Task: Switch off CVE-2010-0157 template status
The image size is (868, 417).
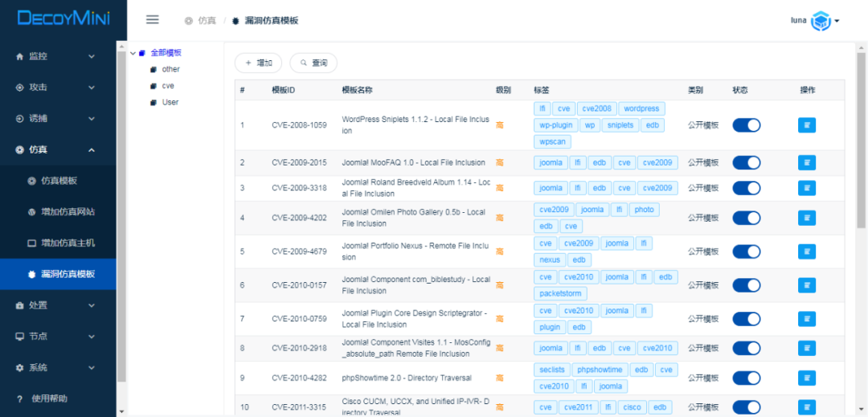Action: 746,285
